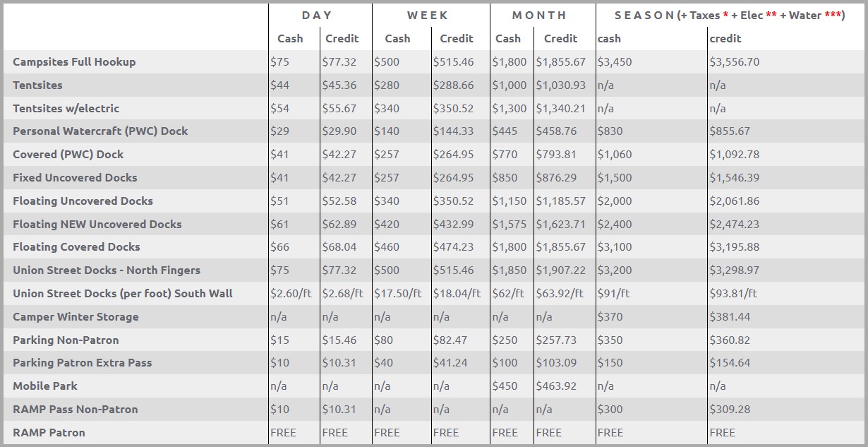Image resolution: width=868 pixels, height=447 pixels.
Task: Select the Camper Winter Storage label
Action: pos(76,316)
